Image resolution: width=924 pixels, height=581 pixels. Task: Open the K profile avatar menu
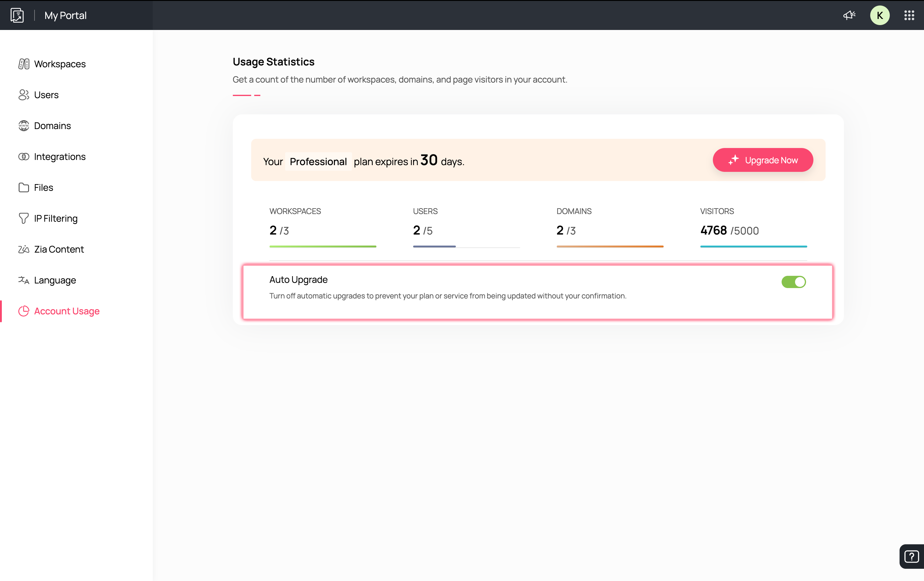click(879, 15)
